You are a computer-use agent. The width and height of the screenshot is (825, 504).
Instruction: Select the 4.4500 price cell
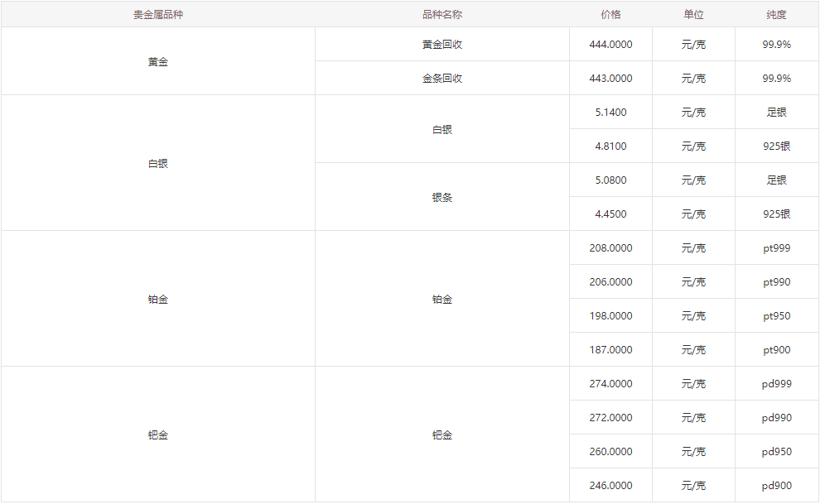(x=610, y=214)
